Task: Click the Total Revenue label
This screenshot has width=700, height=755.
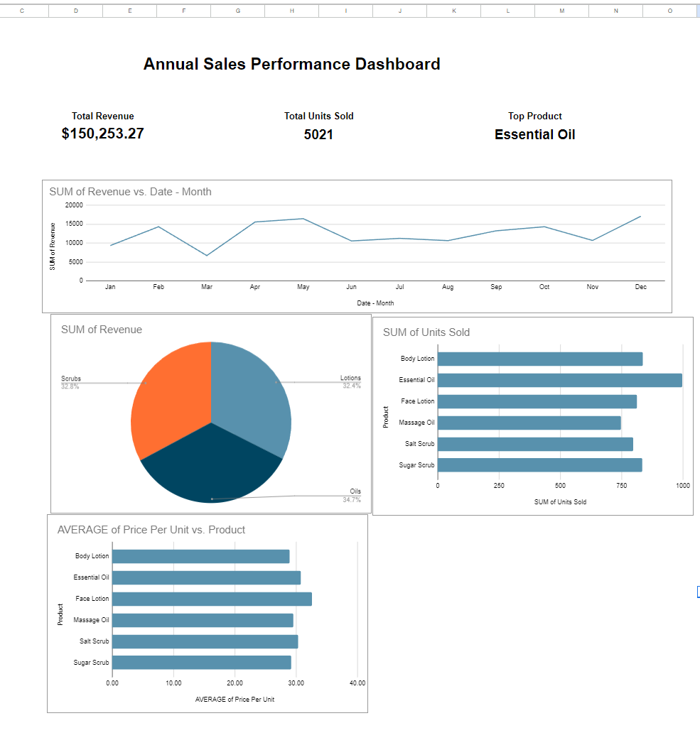Action: [102, 116]
